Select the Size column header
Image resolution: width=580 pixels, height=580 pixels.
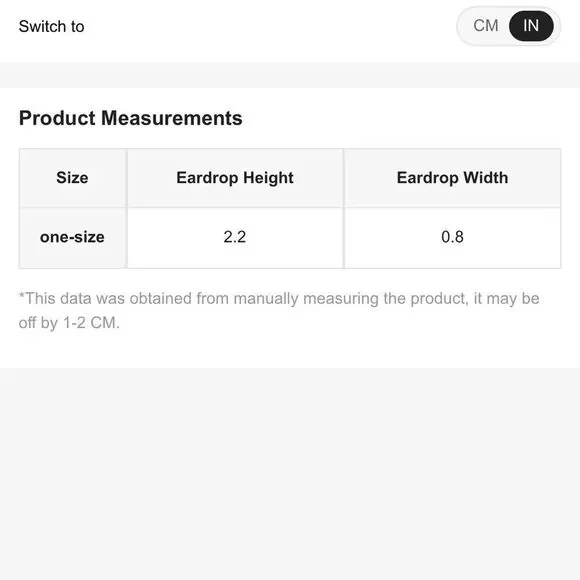pos(72,178)
